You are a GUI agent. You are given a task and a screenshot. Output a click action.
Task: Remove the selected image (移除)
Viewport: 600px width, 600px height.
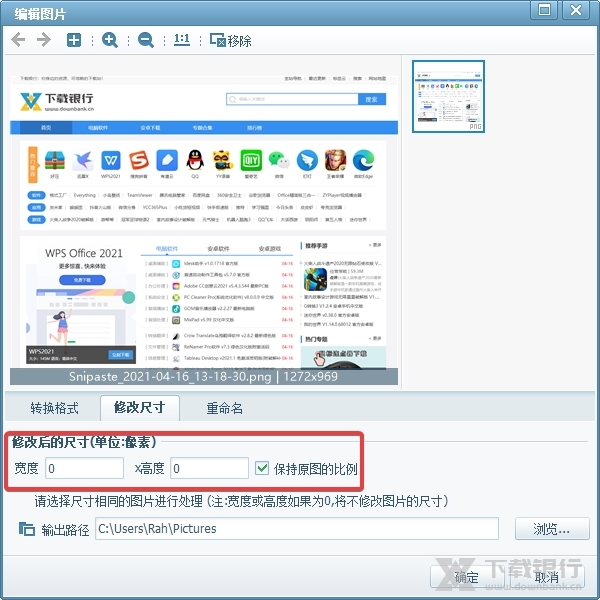click(231, 40)
